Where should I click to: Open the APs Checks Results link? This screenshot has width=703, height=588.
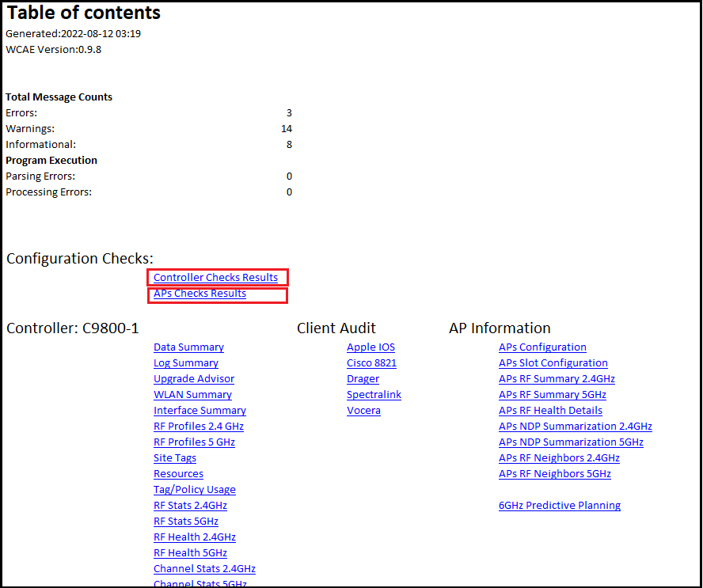pos(199,294)
